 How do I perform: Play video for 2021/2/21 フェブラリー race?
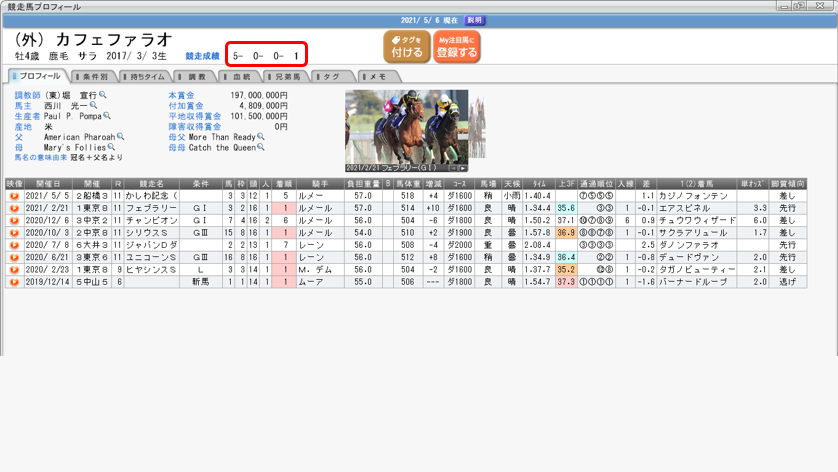(x=14, y=208)
